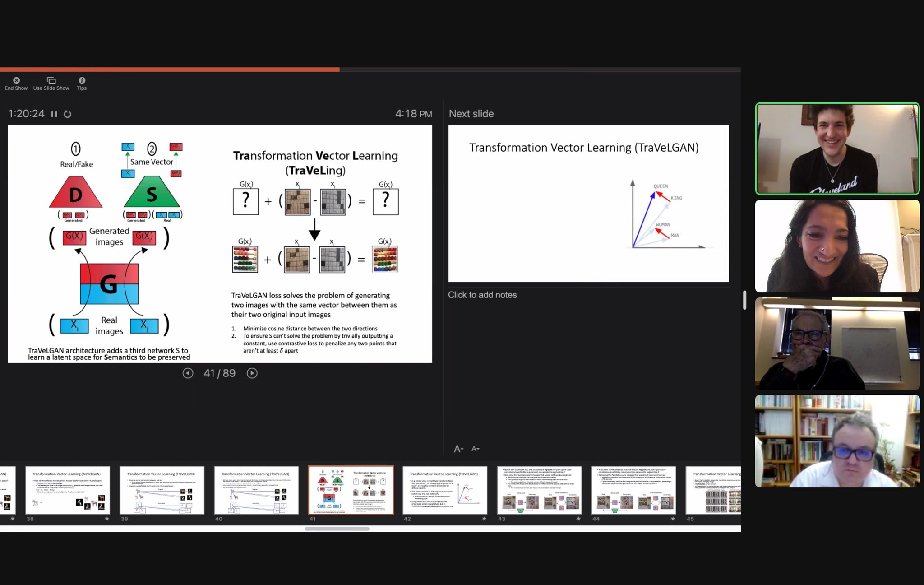Image resolution: width=924 pixels, height=585 pixels.
Task: Go to the previous slide arrow
Action: pyautogui.click(x=188, y=373)
